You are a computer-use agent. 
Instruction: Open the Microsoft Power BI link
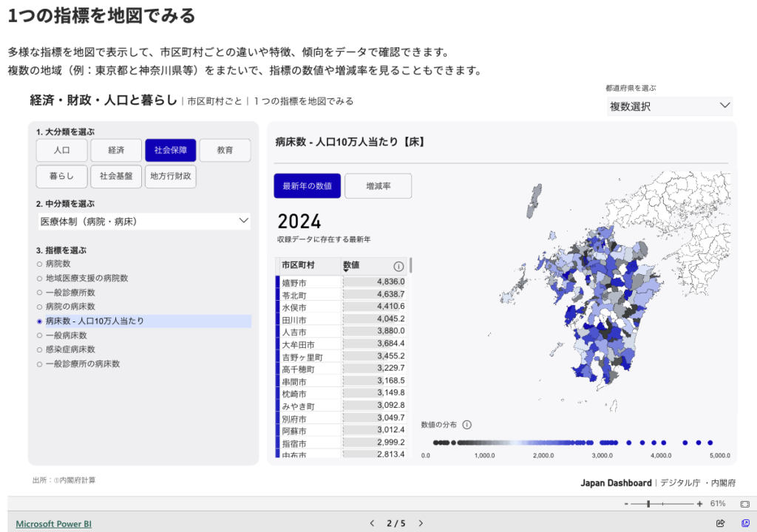(x=53, y=524)
